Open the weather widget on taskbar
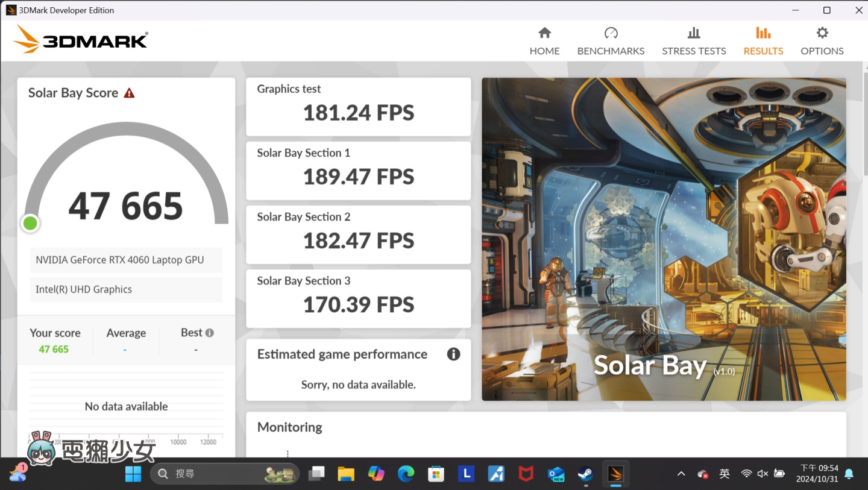 coord(17,473)
